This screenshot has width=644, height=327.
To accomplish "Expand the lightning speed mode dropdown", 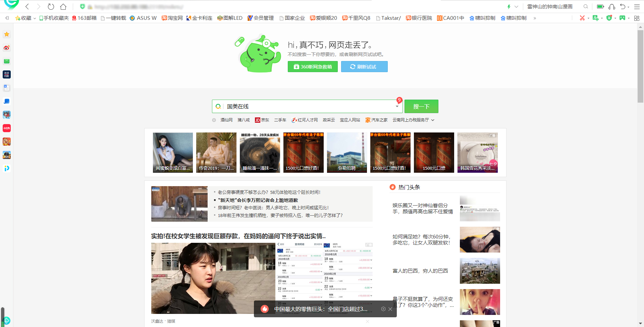I will tap(517, 7).
